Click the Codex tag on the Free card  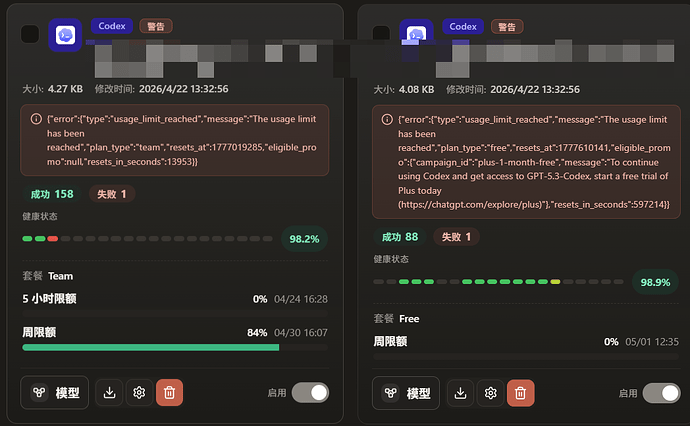(x=463, y=26)
